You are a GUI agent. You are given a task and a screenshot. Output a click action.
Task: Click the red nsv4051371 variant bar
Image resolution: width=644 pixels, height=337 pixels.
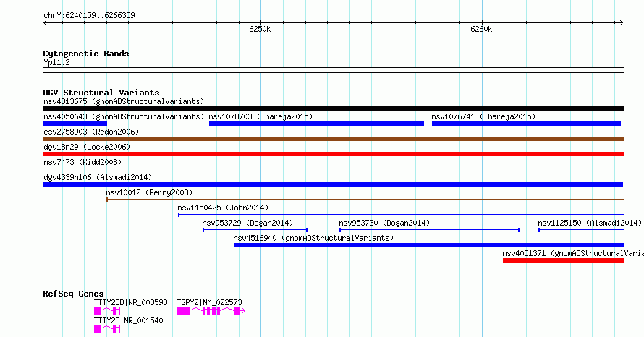click(563, 260)
